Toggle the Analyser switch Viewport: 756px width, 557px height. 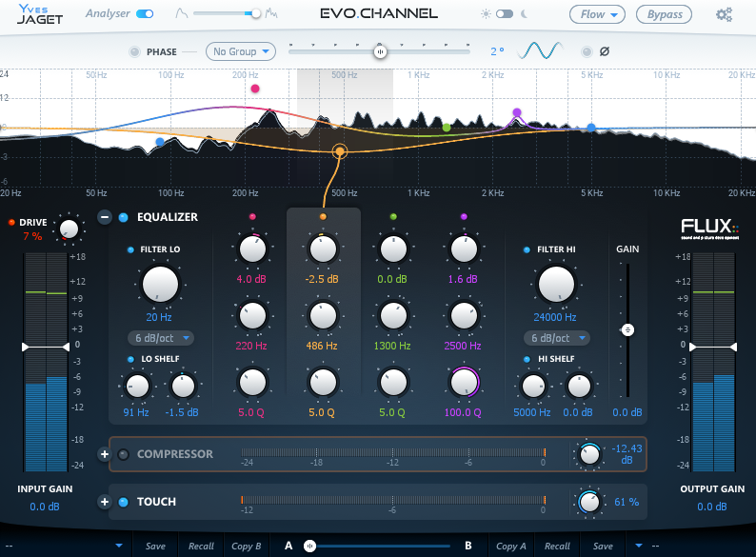tap(145, 13)
